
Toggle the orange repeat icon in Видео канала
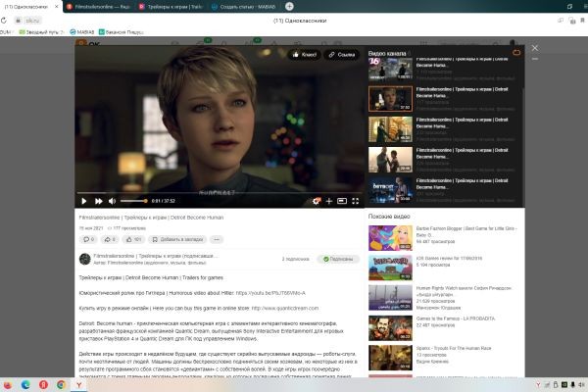click(x=516, y=53)
